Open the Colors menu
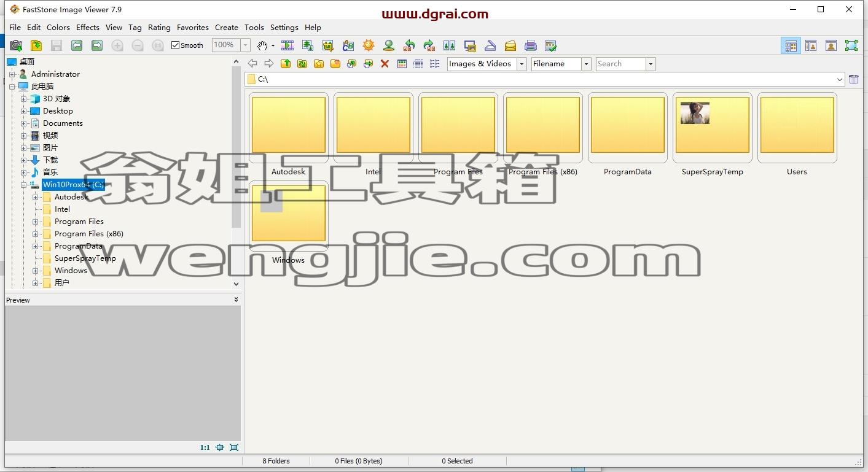The width and height of the screenshot is (868, 472). tap(58, 28)
